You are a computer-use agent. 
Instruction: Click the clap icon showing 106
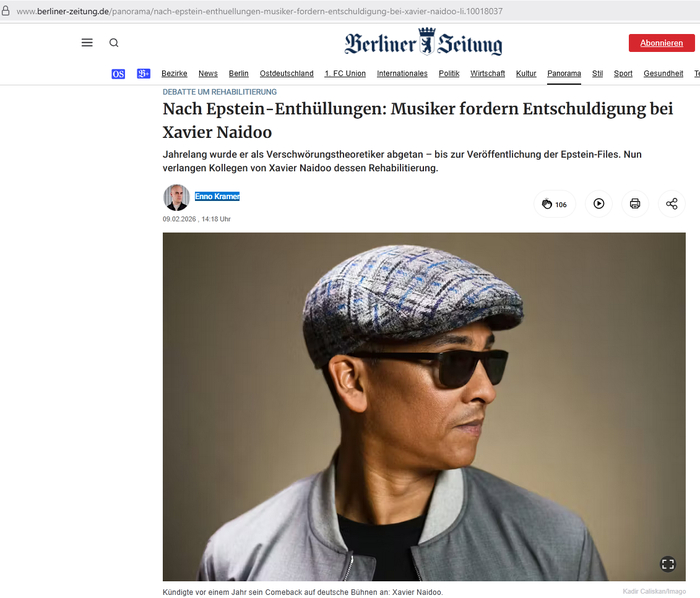click(x=554, y=204)
